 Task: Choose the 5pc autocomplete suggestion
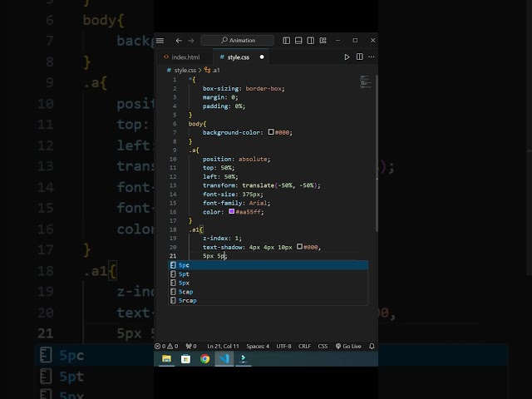pos(268,265)
